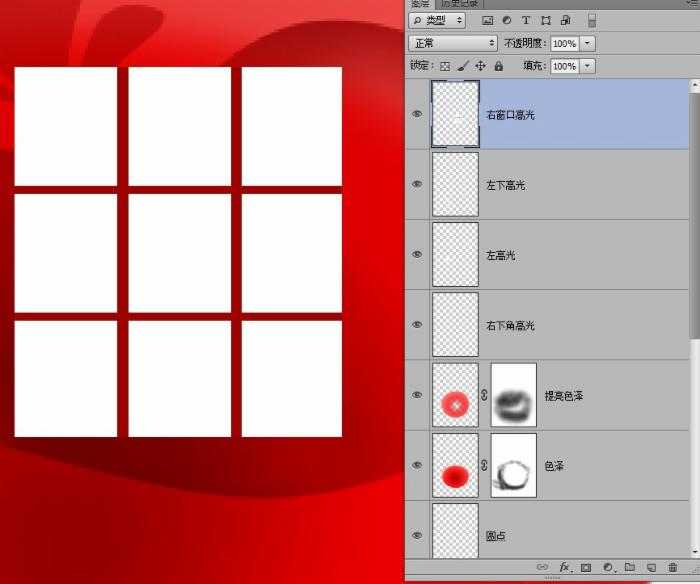The image size is (700, 584).
Task: Click the fx layer style icon
Action: 564,568
